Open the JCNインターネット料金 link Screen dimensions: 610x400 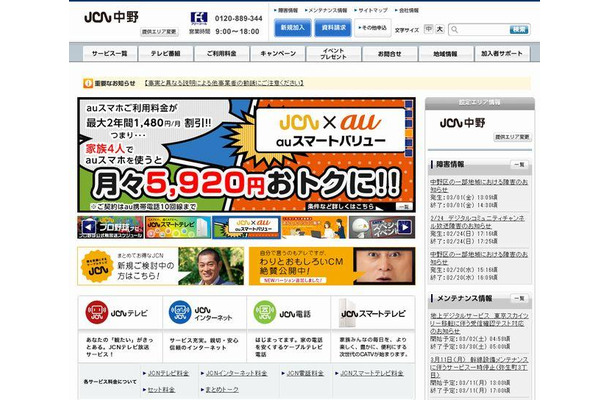(x=236, y=374)
